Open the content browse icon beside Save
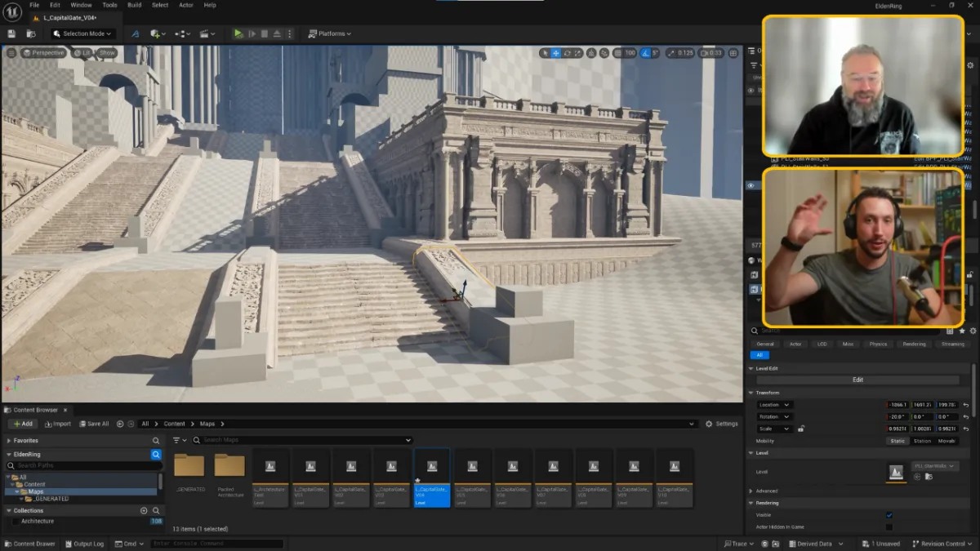 [x=30, y=33]
